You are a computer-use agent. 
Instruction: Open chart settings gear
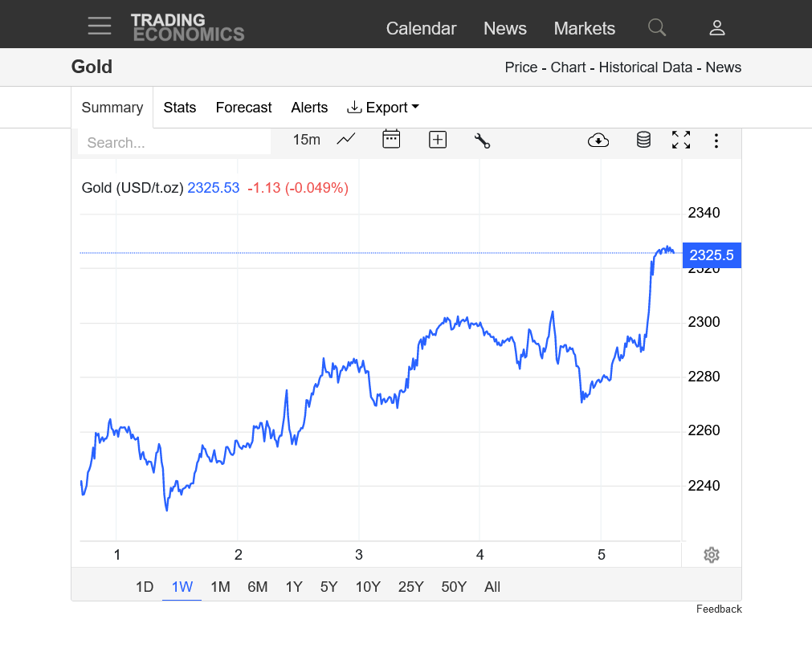(x=711, y=555)
